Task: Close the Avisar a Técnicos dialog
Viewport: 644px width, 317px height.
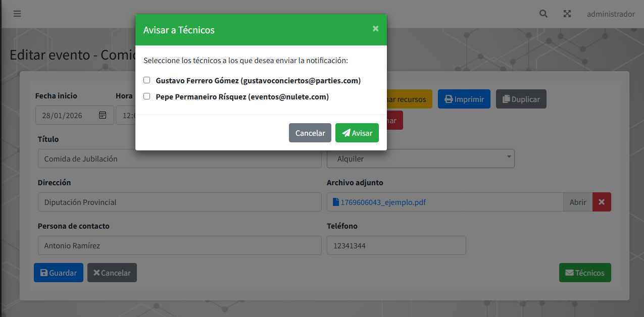Action: [x=375, y=29]
